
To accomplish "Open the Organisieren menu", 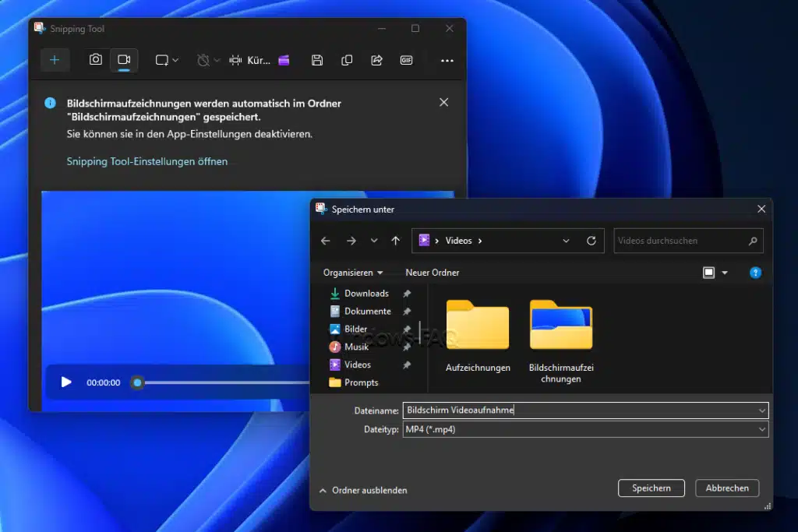I will 353,273.
